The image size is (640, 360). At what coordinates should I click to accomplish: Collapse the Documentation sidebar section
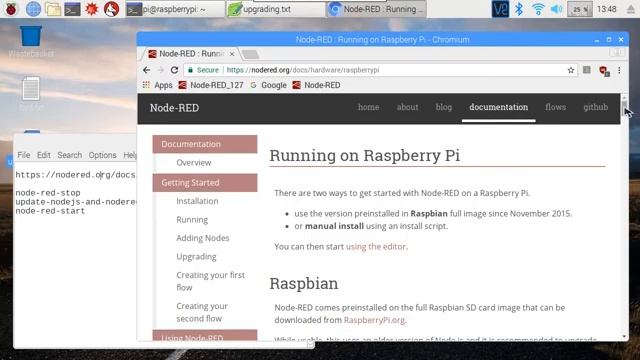pyautogui.click(x=205, y=144)
